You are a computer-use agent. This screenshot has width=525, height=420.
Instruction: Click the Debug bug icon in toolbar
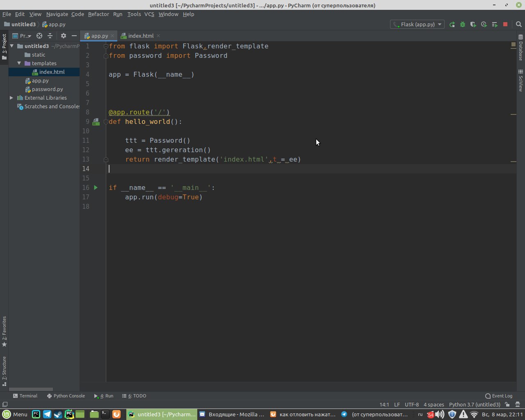(463, 25)
